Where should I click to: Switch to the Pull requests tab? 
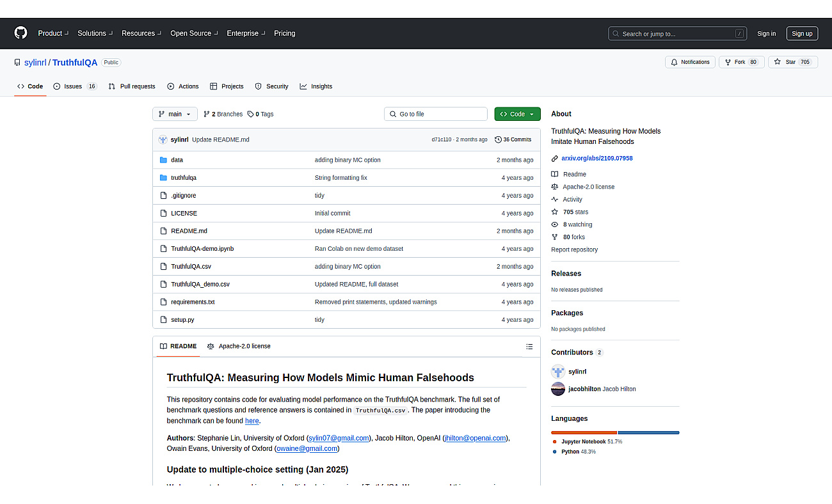[132, 86]
